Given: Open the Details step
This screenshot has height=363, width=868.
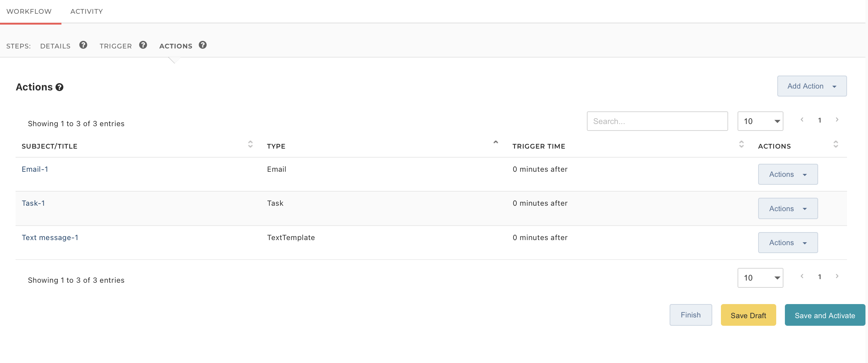Looking at the screenshot, I should (55, 46).
